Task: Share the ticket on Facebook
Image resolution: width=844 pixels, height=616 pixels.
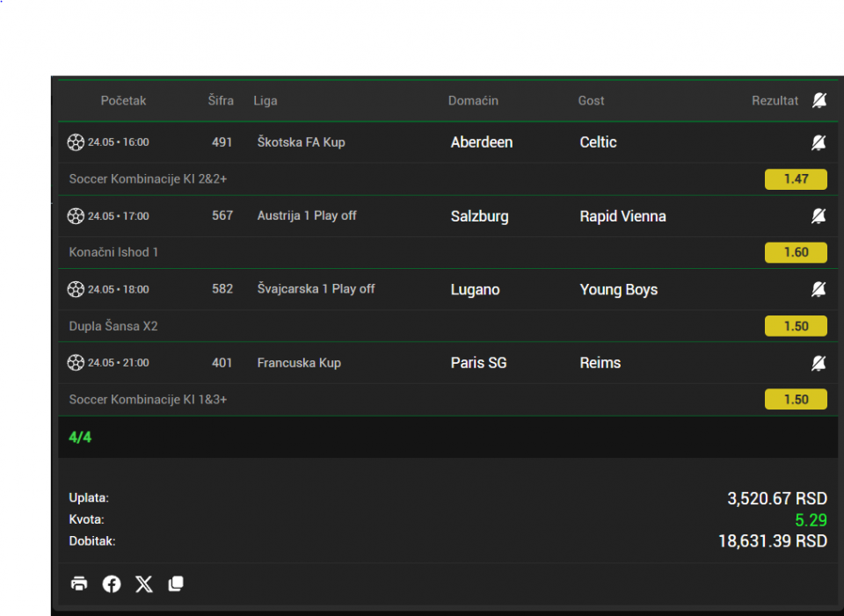Action: [112, 583]
